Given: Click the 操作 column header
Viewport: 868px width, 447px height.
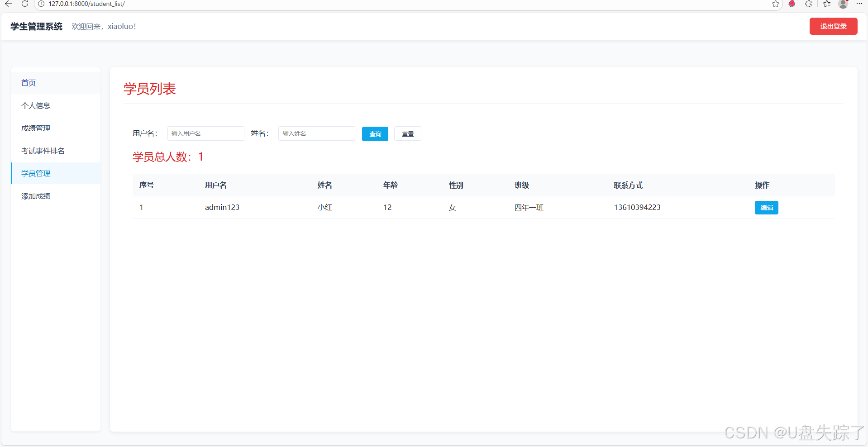Looking at the screenshot, I should tap(762, 185).
